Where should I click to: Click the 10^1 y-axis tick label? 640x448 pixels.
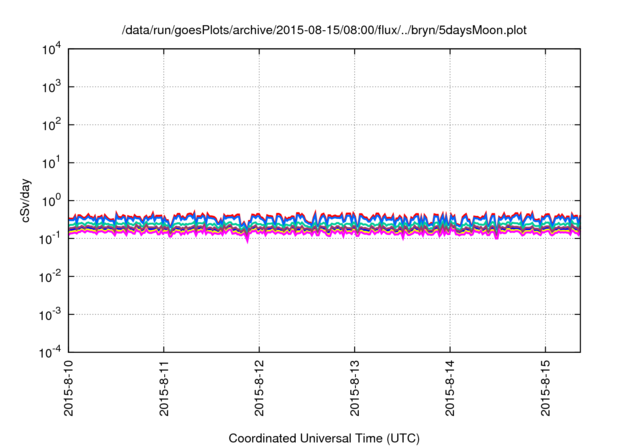(51, 163)
